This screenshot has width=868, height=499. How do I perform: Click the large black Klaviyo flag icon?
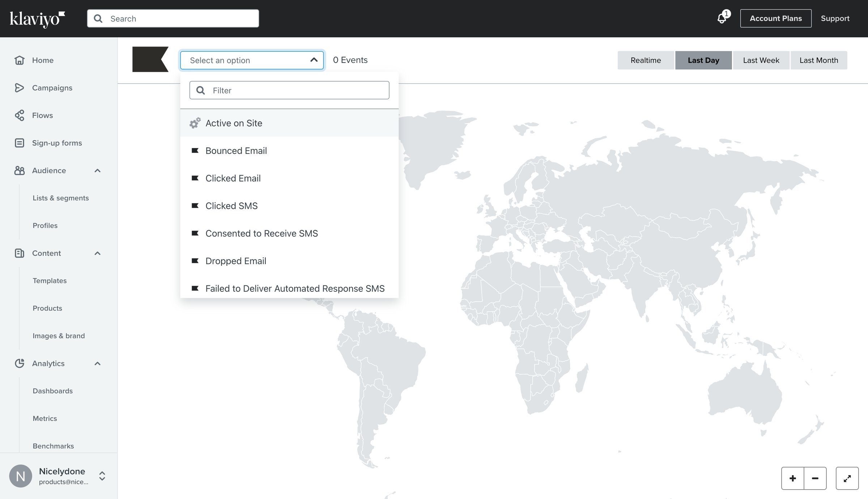[x=150, y=59]
